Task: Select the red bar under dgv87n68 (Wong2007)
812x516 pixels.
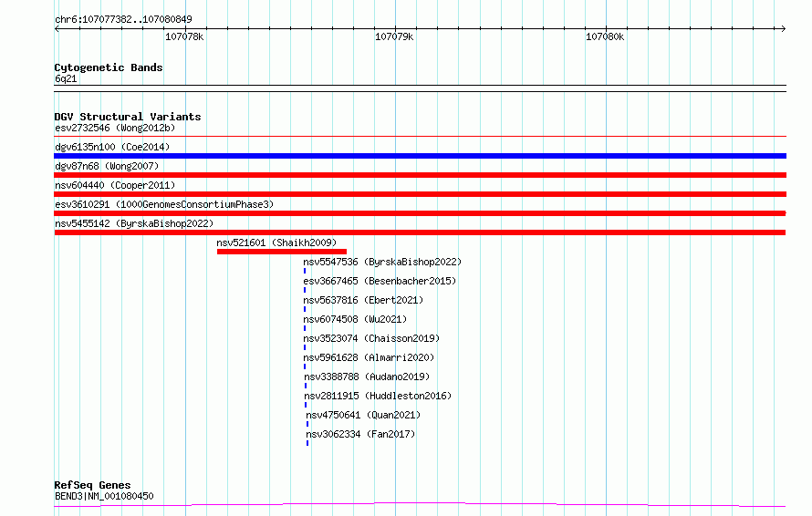Action: tap(420, 175)
